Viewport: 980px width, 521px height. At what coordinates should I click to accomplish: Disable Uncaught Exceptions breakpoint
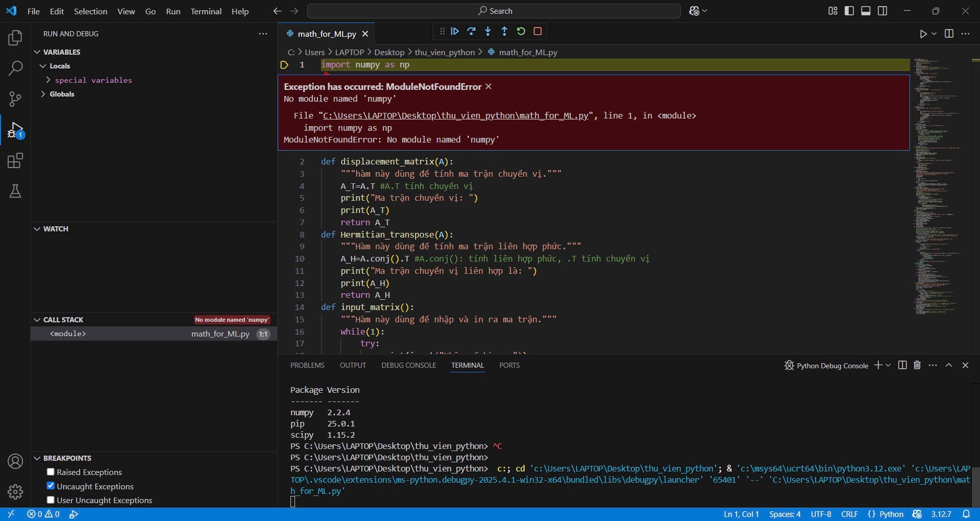[51, 486]
